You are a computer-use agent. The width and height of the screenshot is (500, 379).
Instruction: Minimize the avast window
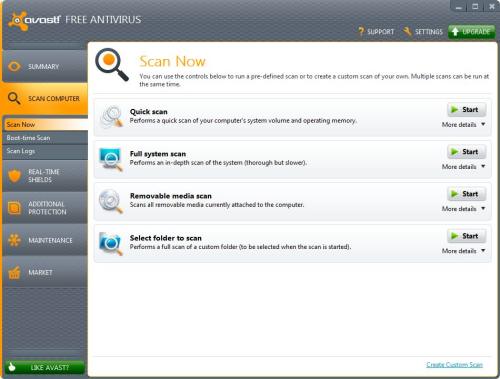click(459, 7)
